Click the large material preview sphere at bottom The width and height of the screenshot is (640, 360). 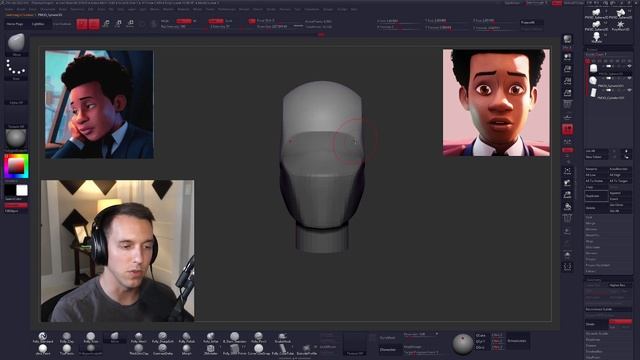click(462, 344)
